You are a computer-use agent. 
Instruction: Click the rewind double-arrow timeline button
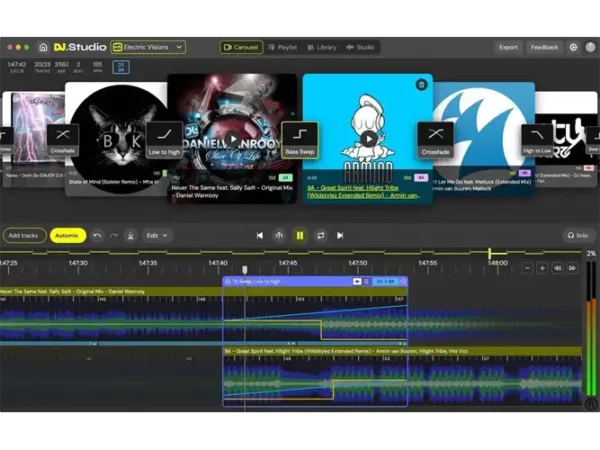(x=558, y=268)
